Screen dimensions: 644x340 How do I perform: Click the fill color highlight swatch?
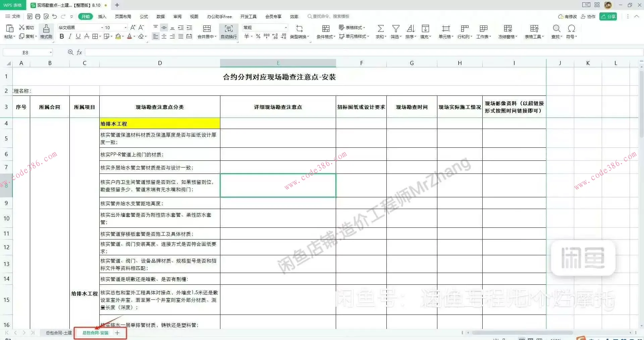click(x=118, y=37)
